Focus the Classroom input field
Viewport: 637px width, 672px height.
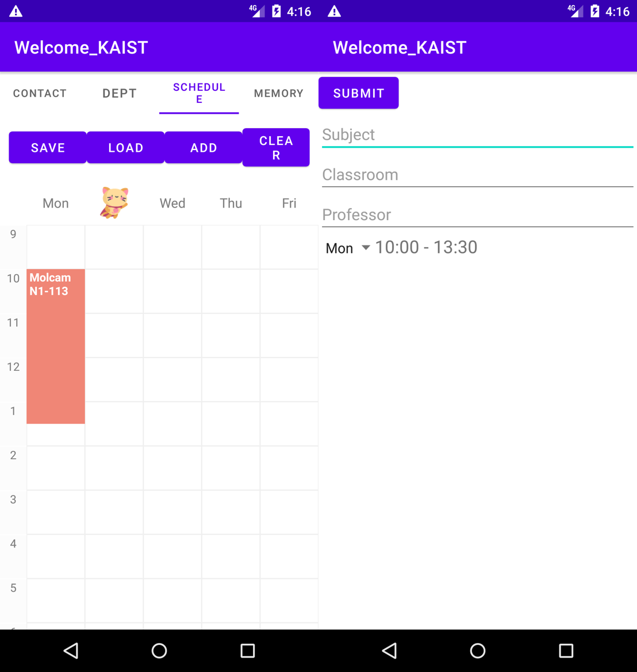point(478,175)
